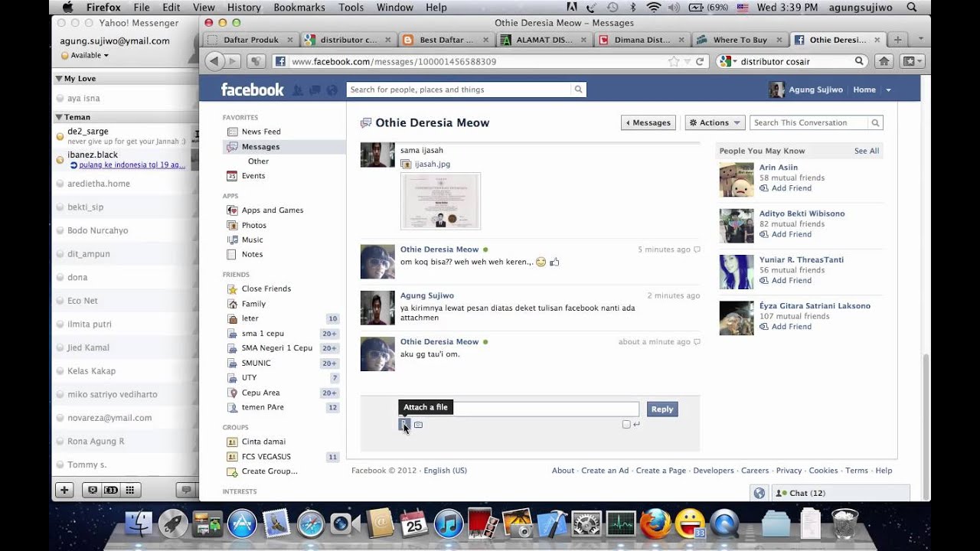Add Yuniar R. ThreasTanti as friend
Screen dimensions: 980x551
[786, 280]
